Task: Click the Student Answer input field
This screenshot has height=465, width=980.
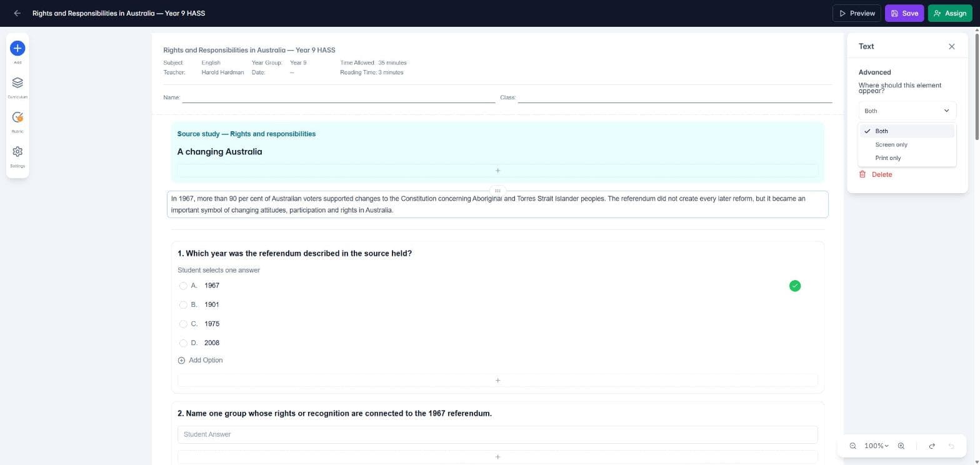Action: coord(497,434)
